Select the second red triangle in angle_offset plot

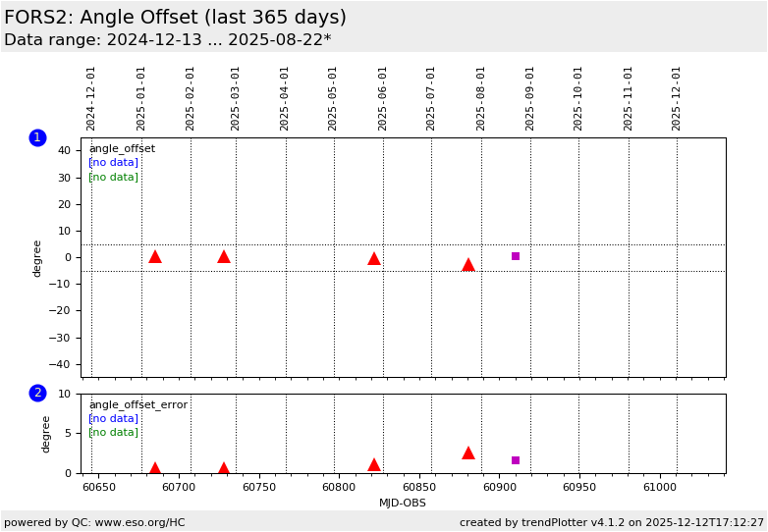223,256
